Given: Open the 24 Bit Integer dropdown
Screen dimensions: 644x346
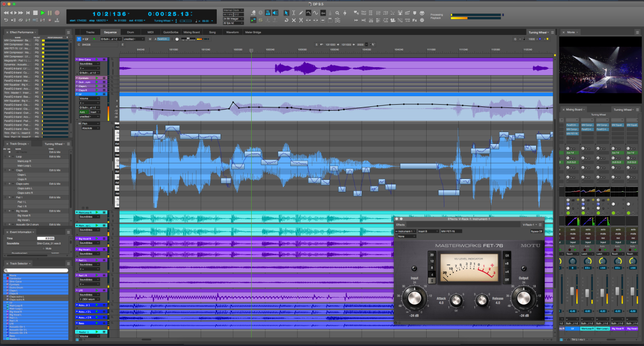Looking at the screenshot, I should pos(233,19).
